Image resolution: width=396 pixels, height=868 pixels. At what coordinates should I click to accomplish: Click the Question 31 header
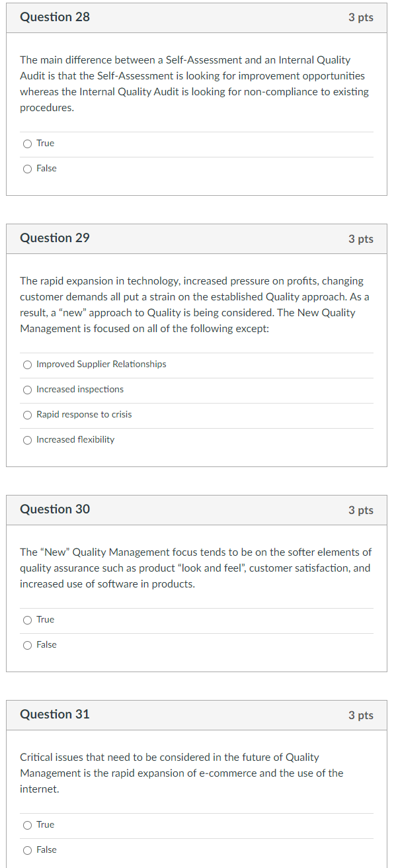pyautogui.click(x=55, y=715)
